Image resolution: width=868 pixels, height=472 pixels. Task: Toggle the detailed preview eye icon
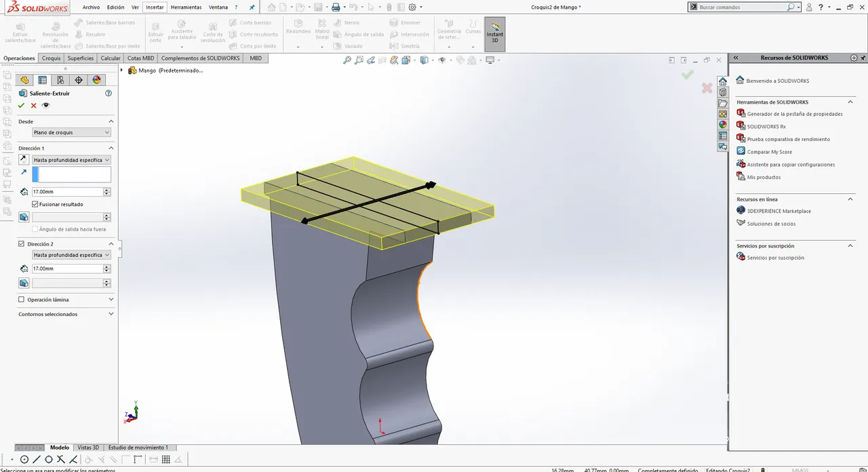(x=45, y=106)
